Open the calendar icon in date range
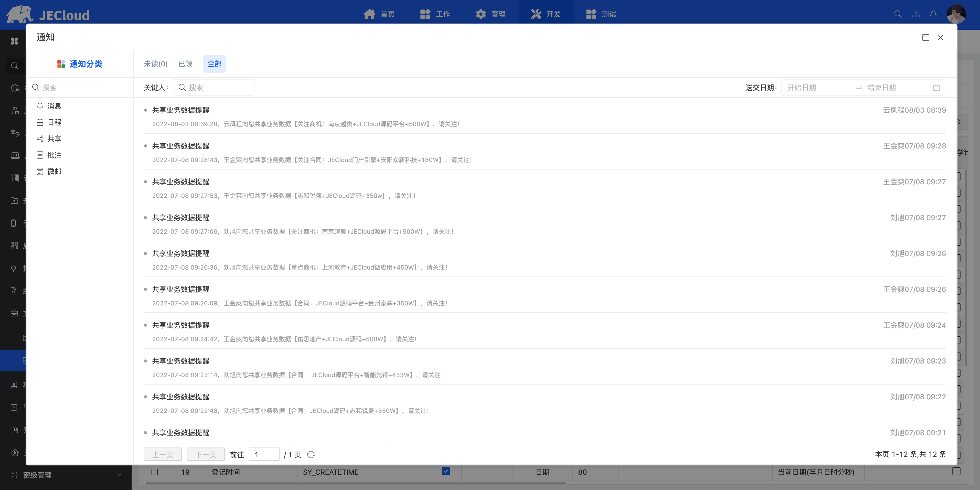The image size is (980, 490). [x=936, y=88]
